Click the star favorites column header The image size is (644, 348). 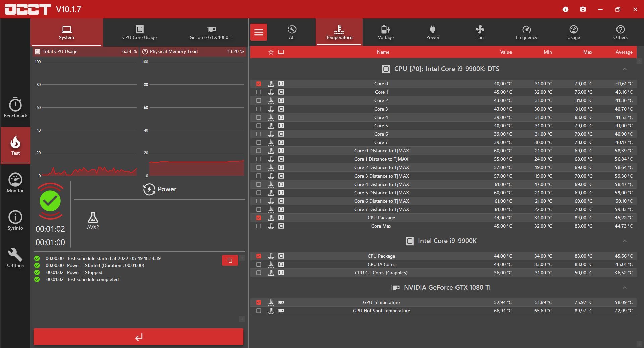(x=271, y=52)
